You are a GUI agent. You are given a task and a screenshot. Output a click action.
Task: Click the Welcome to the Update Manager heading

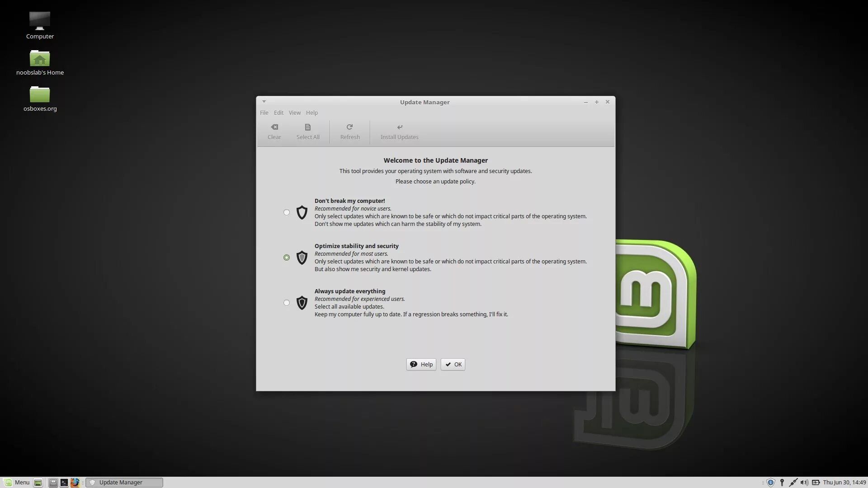[x=435, y=160]
